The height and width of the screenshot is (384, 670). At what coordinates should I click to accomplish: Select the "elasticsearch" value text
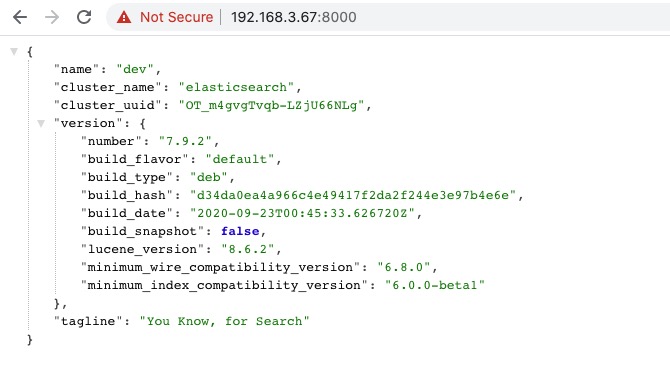pos(236,87)
